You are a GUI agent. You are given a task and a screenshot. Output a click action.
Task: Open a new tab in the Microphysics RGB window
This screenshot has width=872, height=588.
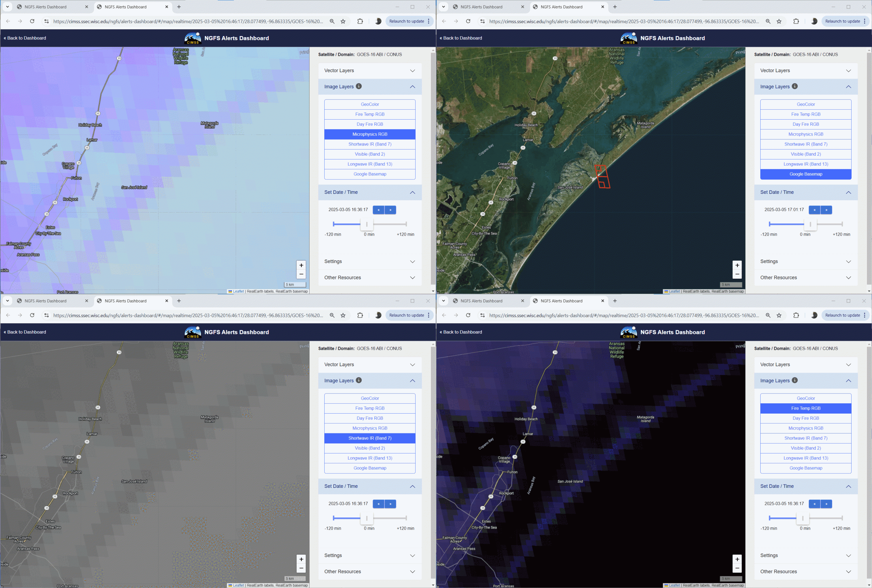click(x=179, y=7)
